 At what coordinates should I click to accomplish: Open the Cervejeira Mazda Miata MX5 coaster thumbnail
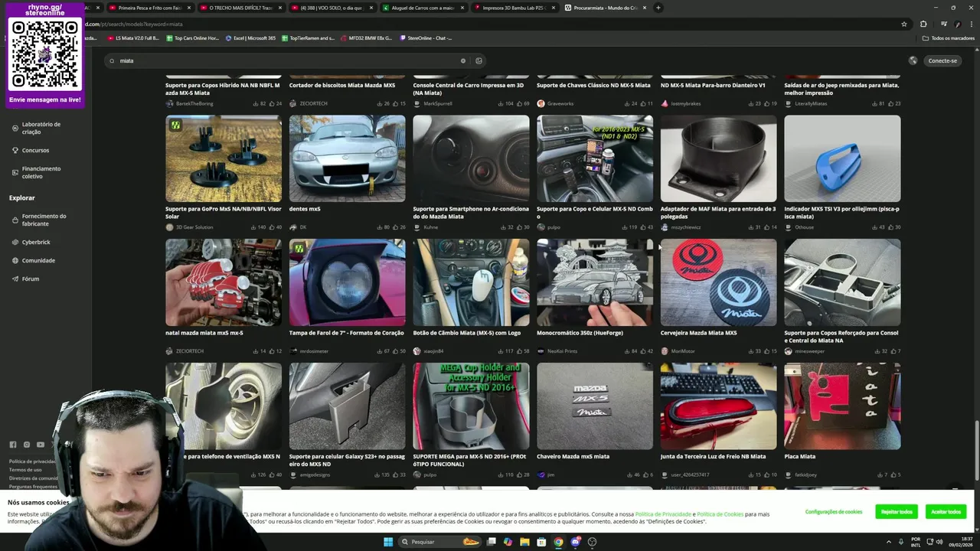(719, 282)
